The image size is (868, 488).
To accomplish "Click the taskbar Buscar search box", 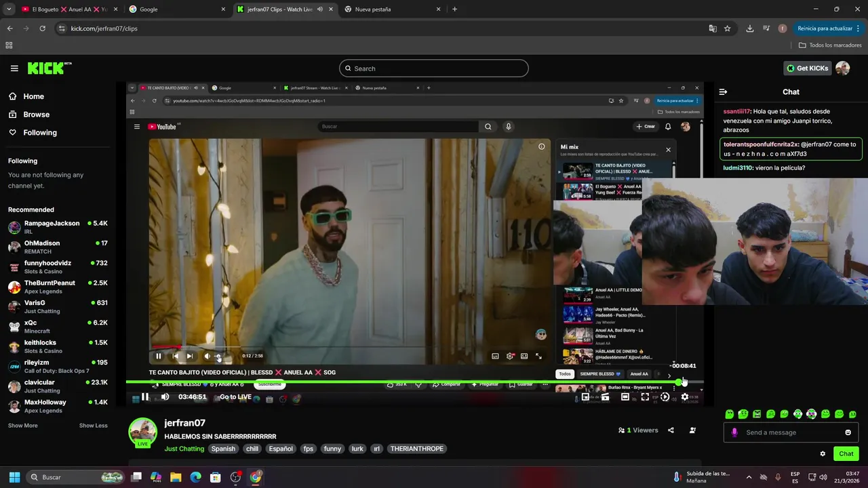I will coord(76,477).
